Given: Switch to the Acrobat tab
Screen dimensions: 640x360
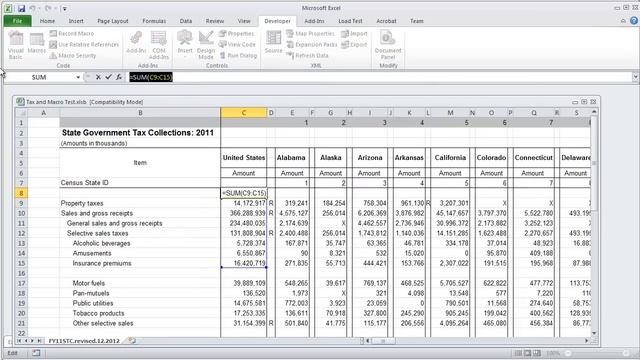Looking at the screenshot, I should [x=386, y=21].
